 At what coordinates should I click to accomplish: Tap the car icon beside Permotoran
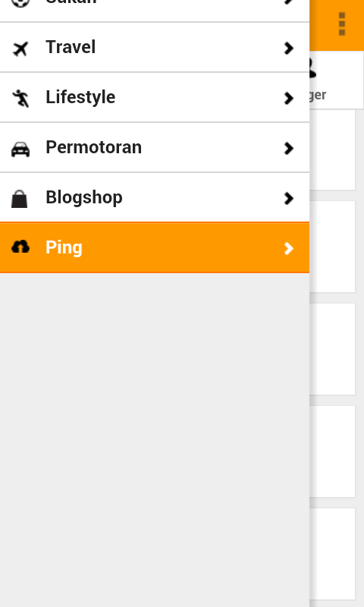[x=20, y=149]
